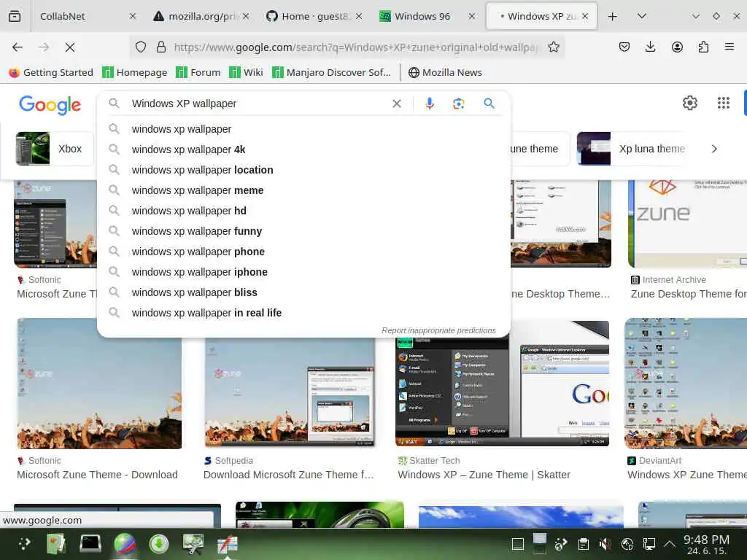View site security padlock info
Screen dimensions: 747x560
point(161,47)
